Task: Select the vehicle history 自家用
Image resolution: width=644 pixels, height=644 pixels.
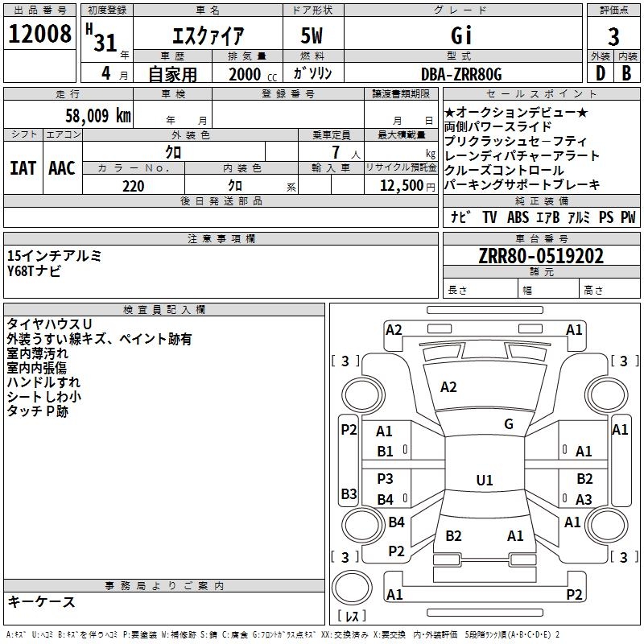Action: coord(172,74)
